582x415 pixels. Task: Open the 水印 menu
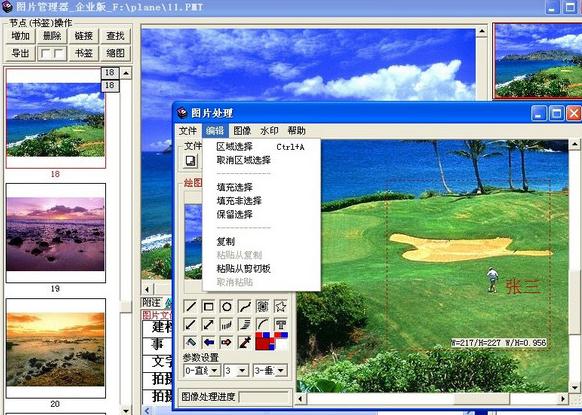click(x=269, y=131)
